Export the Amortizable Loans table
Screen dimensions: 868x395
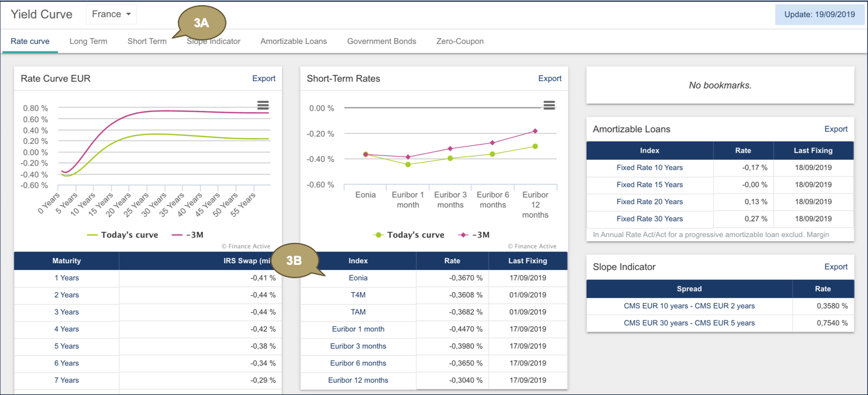pyautogui.click(x=836, y=129)
